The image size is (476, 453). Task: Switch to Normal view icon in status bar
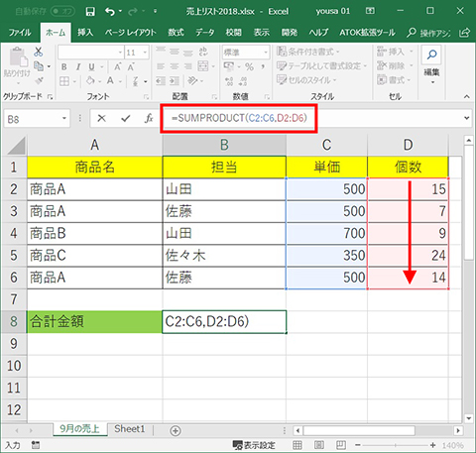297,445
